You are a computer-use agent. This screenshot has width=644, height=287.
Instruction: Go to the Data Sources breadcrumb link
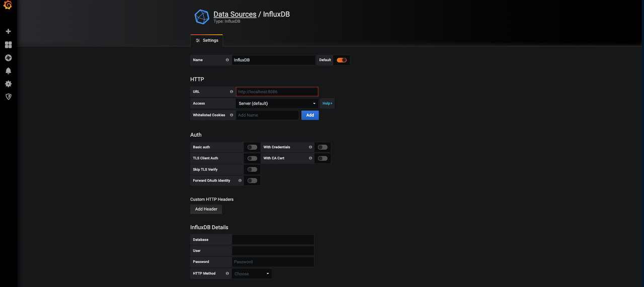(235, 14)
